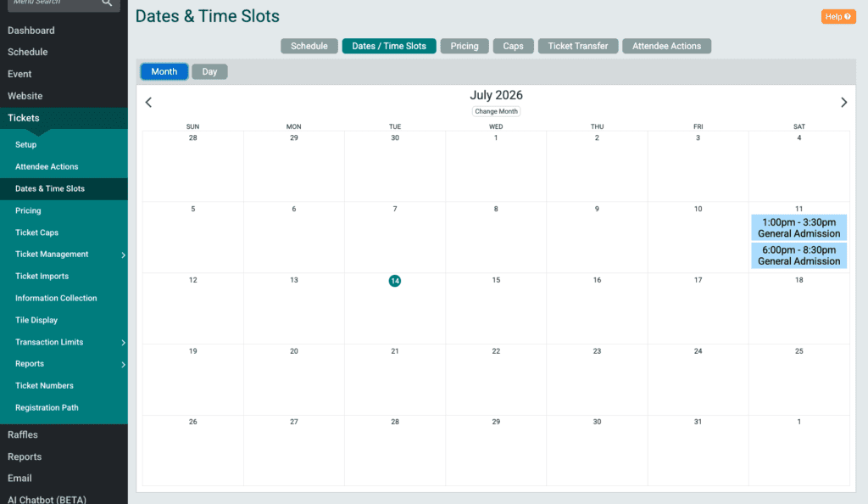Image resolution: width=868 pixels, height=504 pixels.
Task: Open the bottom Reports sidebar item
Action: (25, 457)
